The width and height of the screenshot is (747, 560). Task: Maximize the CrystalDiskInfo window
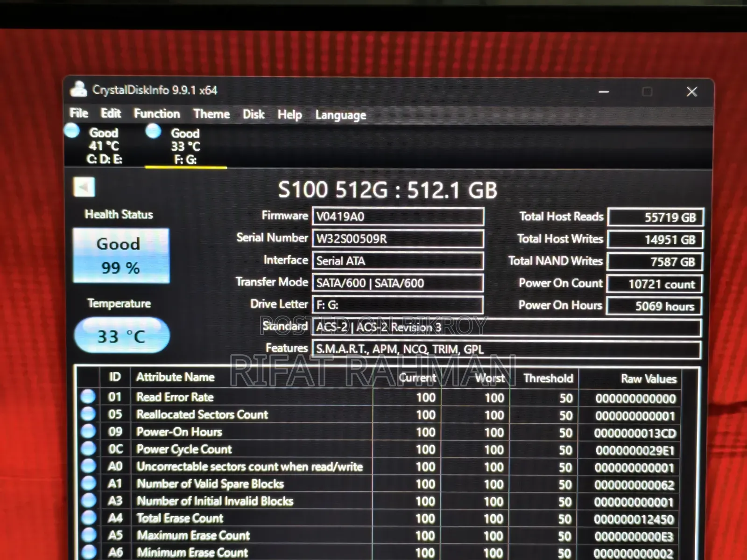pos(647,91)
